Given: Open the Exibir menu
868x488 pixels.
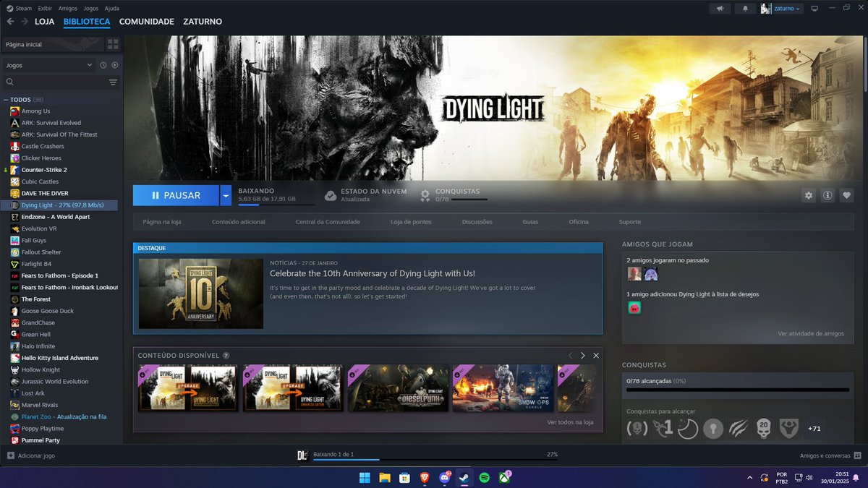Looking at the screenshot, I should [x=45, y=8].
